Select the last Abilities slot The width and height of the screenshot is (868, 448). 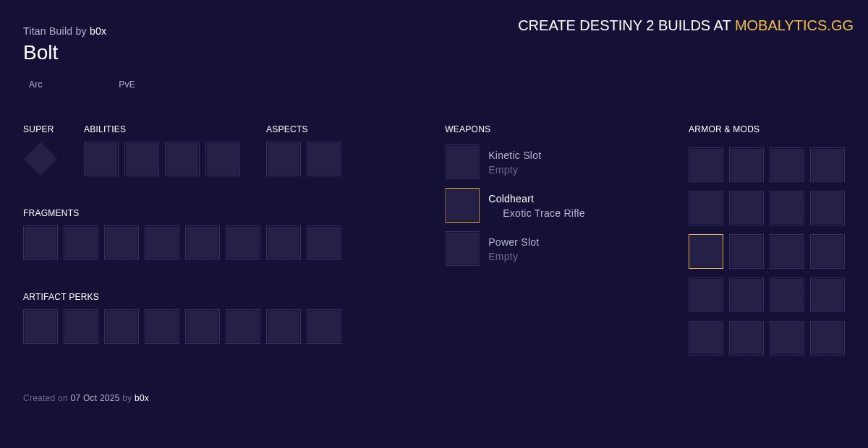coord(223,159)
